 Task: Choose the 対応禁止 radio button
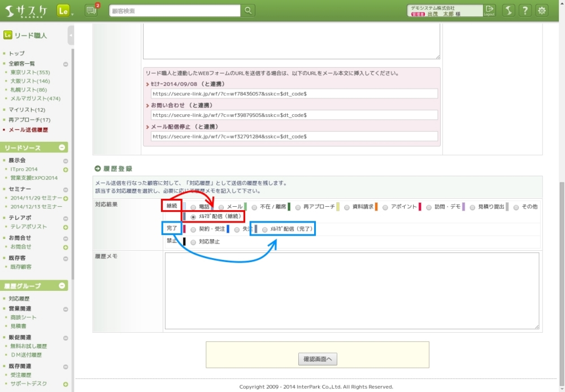click(194, 242)
